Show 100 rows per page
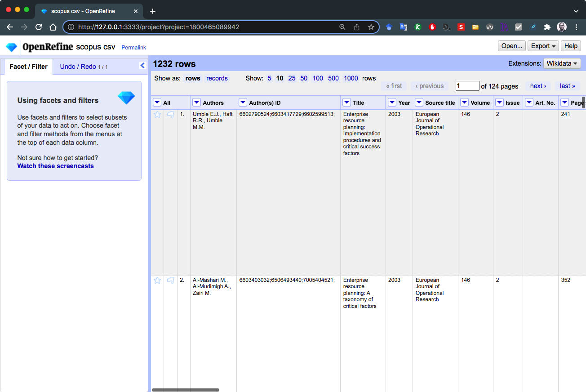 (x=318, y=78)
